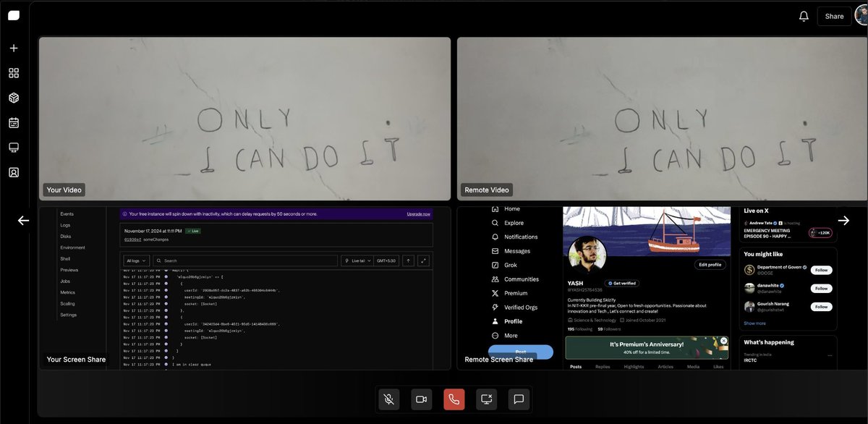Toggle the camera in the call controls

[421, 399]
